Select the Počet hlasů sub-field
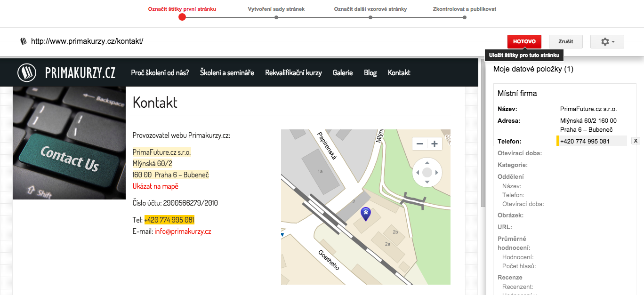 [x=519, y=266]
